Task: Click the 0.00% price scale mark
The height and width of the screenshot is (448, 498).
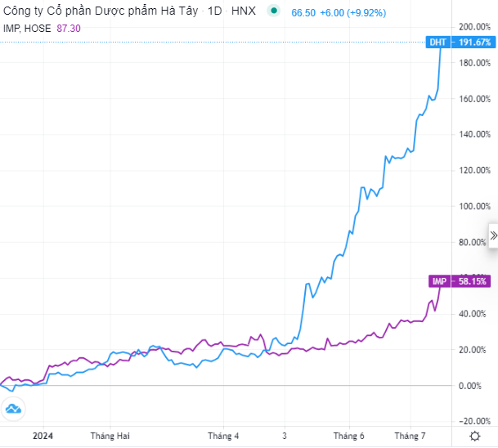Action: click(475, 385)
